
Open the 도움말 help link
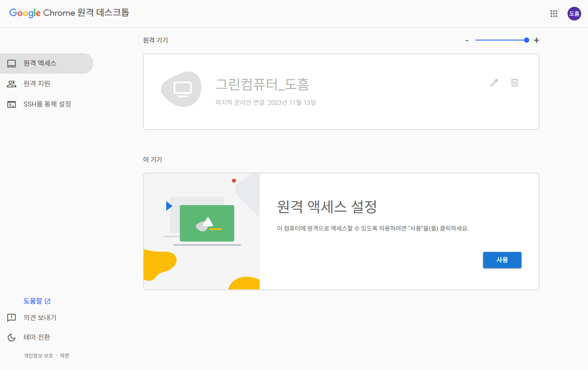click(37, 301)
